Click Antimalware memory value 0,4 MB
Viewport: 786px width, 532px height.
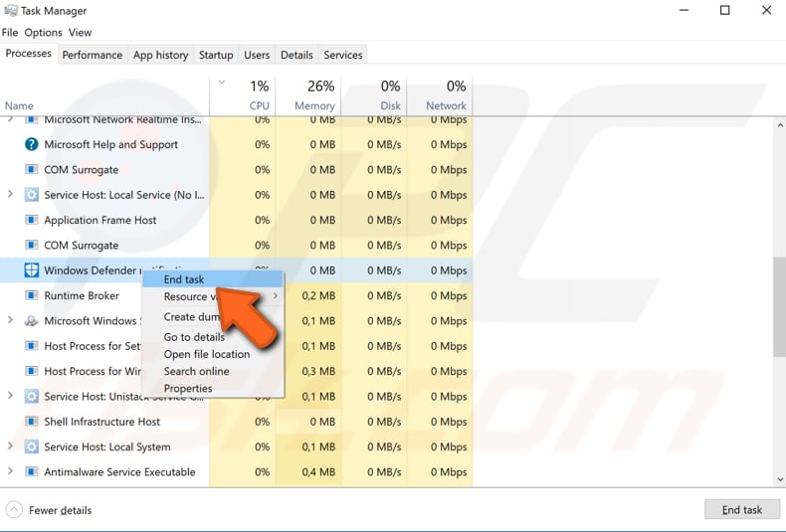(x=318, y=472)
